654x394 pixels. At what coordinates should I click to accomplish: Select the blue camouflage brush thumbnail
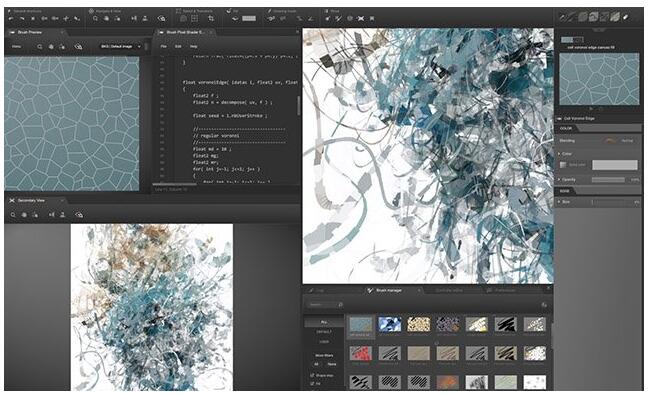(x=390, y=324)
